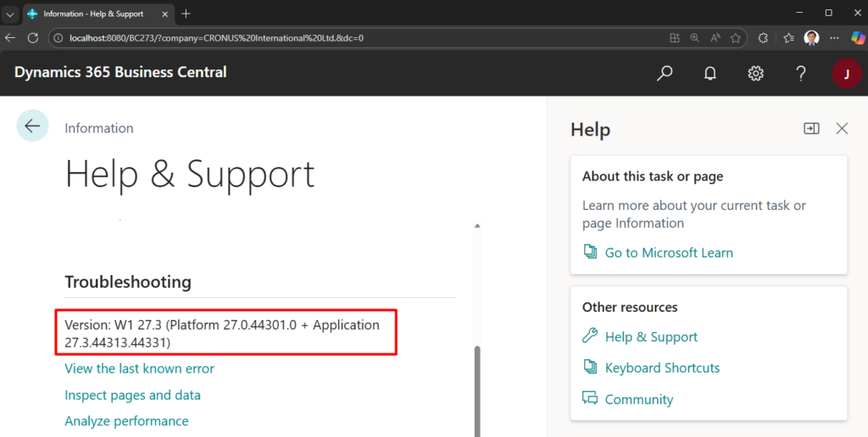Screen dimensions: 868x437
Task: Open the settings gear menu
Action: tap(755, 74)
